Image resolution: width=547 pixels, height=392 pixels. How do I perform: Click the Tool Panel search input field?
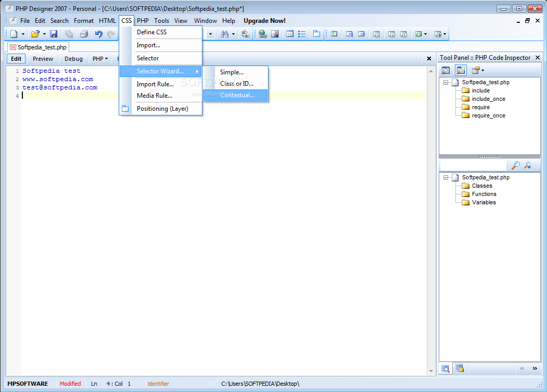coord(473,165)
